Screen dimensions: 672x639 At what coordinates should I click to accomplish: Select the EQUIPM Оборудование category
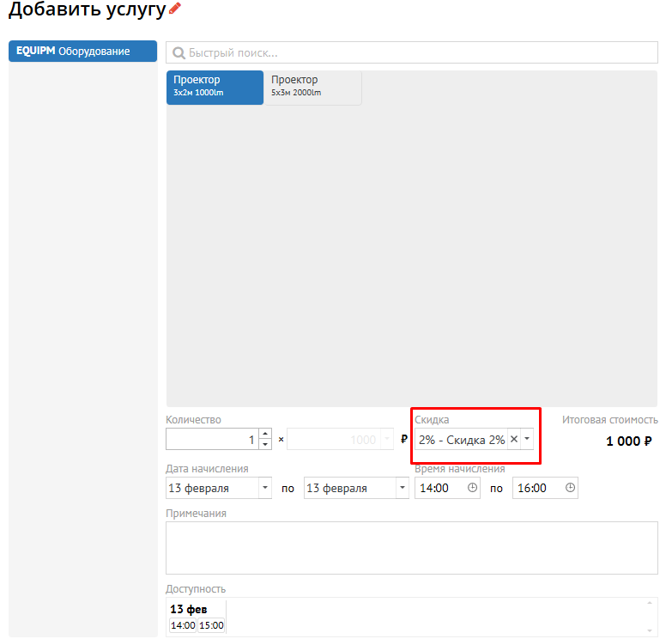coord(82,51)
